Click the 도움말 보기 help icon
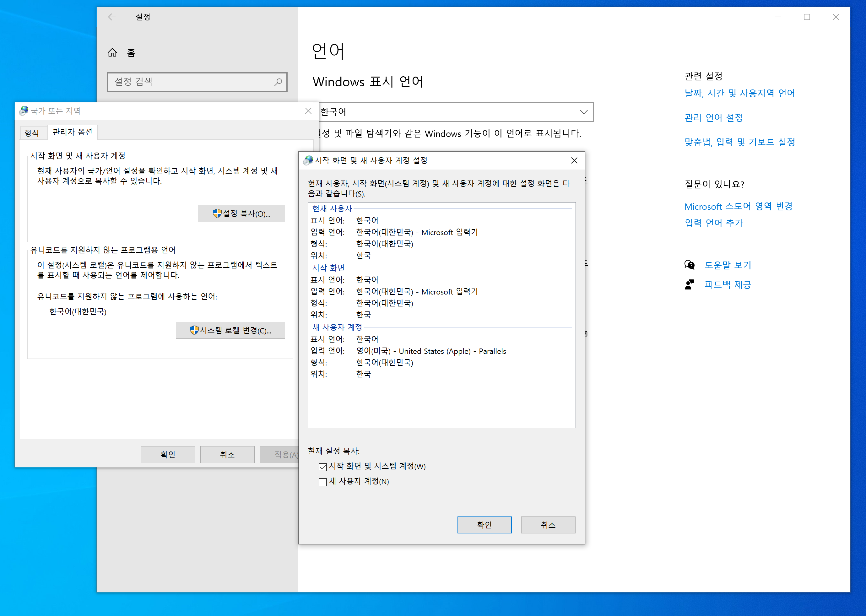The image size is (866, 616). point(689,265)
